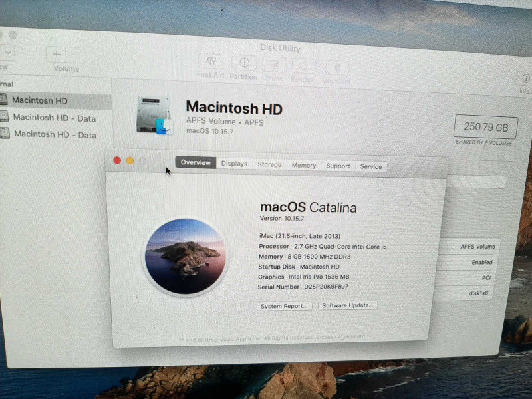Click the System Report... button
Screen dimensions: 532x399
[x=284, y=306]
